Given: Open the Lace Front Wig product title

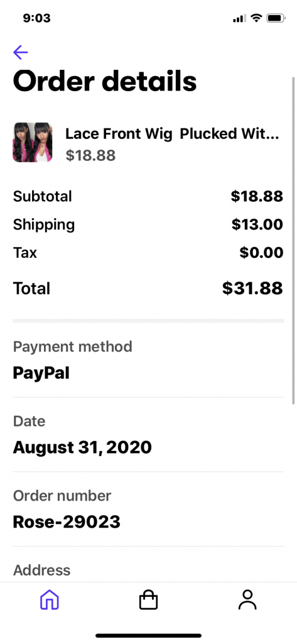Looking at the screenshot, I should click(x=172, y=134).
